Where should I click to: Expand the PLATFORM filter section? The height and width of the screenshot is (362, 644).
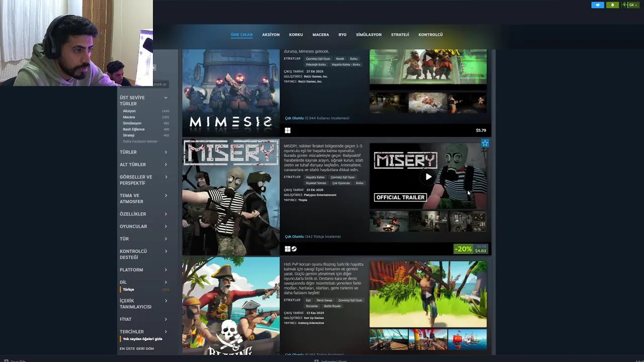[143, 269]
